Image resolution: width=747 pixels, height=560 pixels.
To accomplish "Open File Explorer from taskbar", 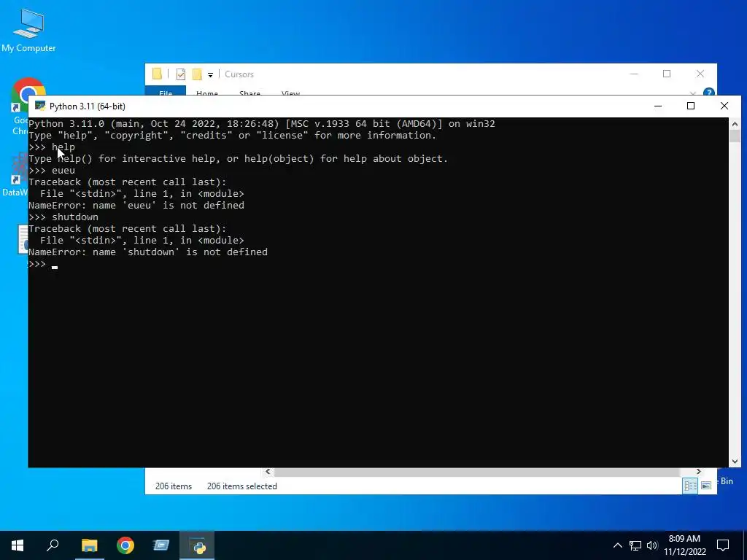I will pyautogui.click(x=89, y=545).
